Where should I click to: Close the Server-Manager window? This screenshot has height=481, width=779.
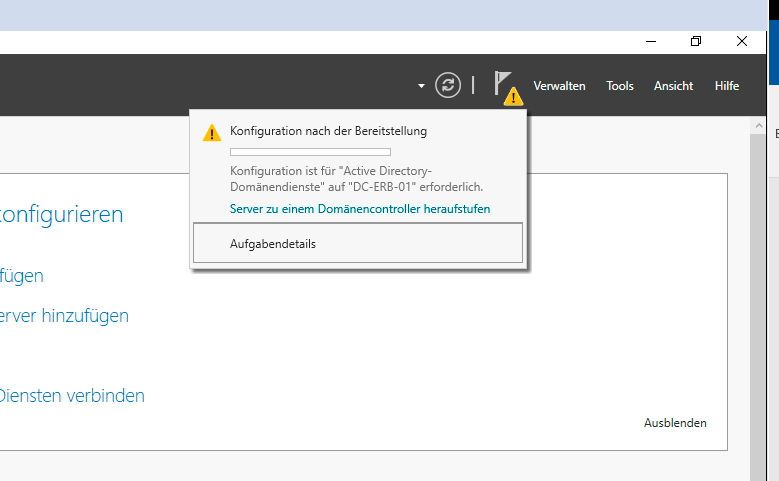pyautogui.click(x=742, y=41)
